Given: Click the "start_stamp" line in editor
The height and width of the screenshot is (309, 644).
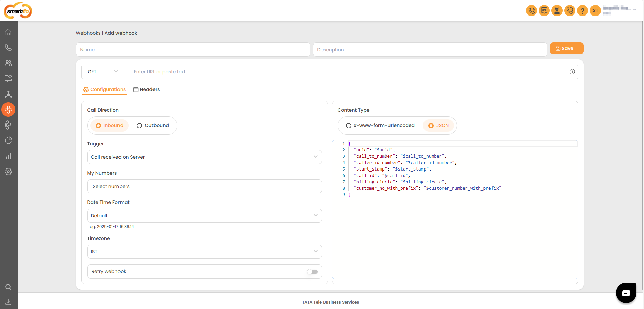Looking at the screenshot, I should [392, 169].
